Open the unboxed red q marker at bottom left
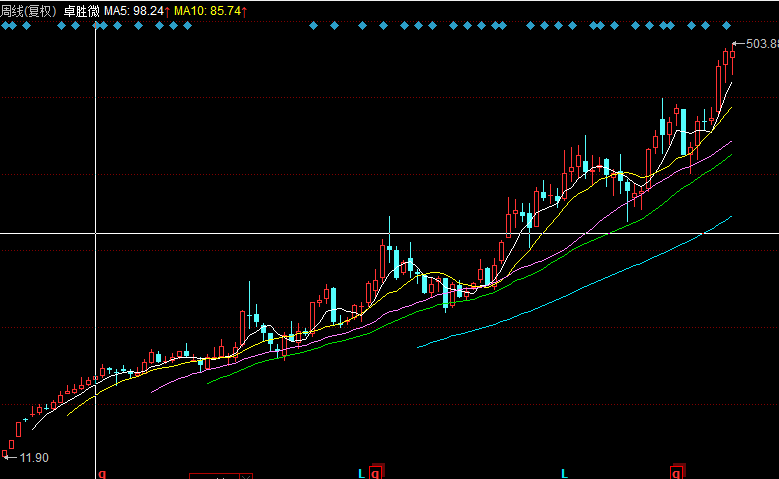This screenshot has width=779, height=479. tap(102, 474)
